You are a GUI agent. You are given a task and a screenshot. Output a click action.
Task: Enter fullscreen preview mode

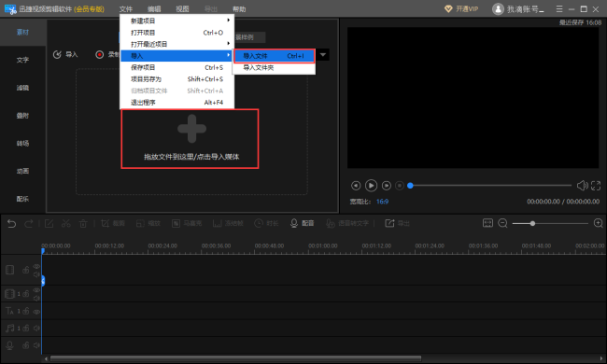tap(596, 186)
